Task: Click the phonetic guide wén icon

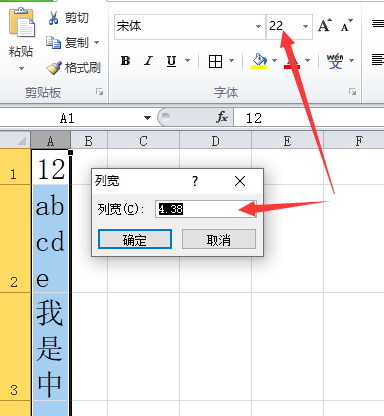Action: tap(335, 61)
